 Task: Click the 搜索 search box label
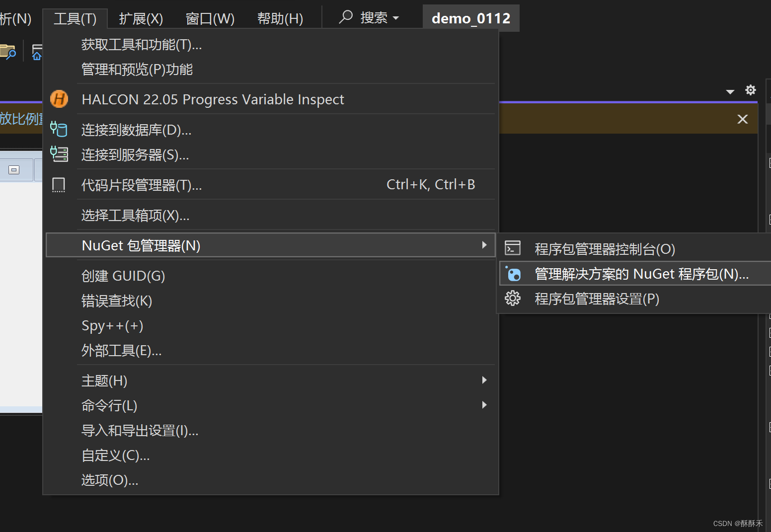(374, 18)
